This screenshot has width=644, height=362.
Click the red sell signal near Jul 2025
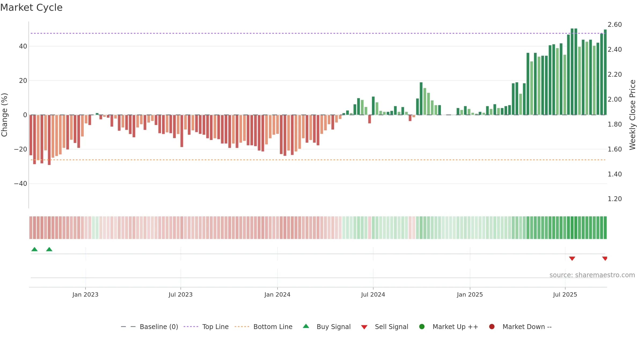click(572, 258)
